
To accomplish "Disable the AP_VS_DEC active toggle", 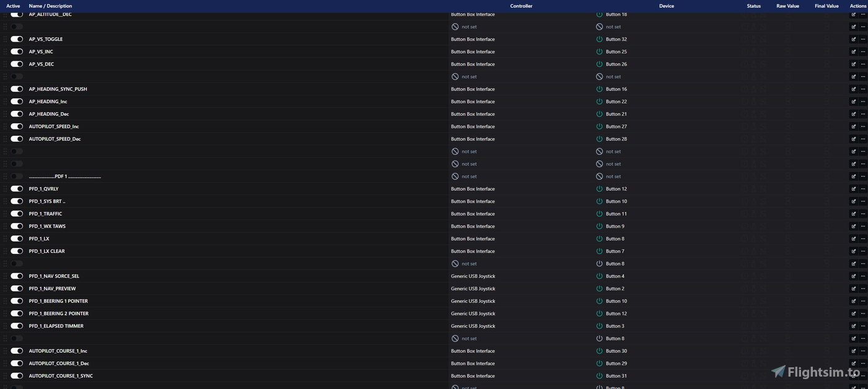I will (17, 64).
